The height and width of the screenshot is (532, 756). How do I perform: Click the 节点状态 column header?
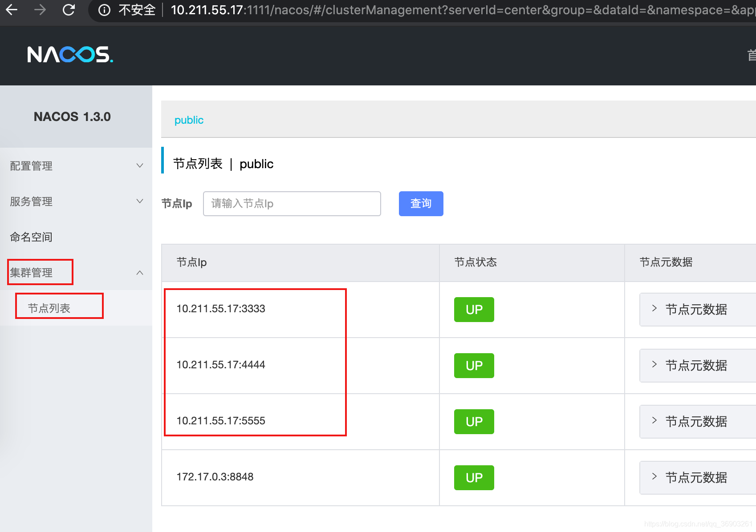coord(532,262)
